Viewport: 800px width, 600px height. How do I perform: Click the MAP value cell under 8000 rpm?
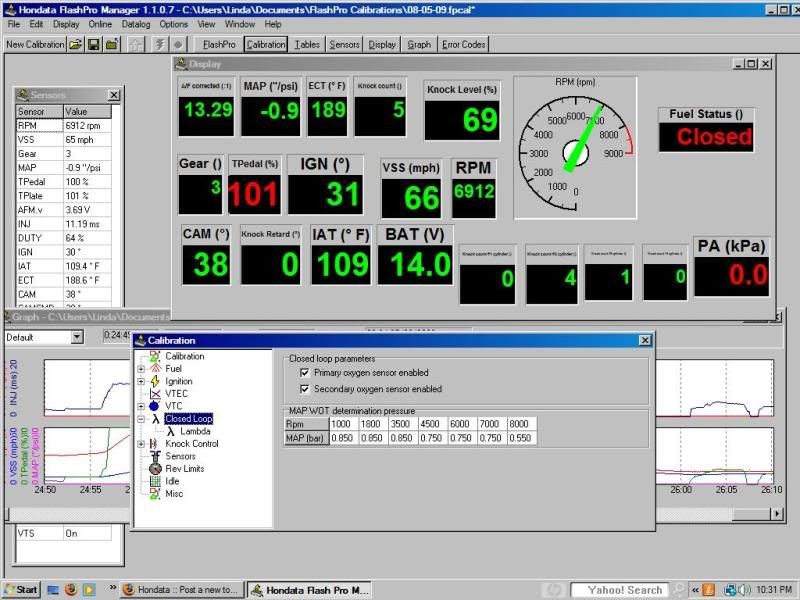(520, 438)
